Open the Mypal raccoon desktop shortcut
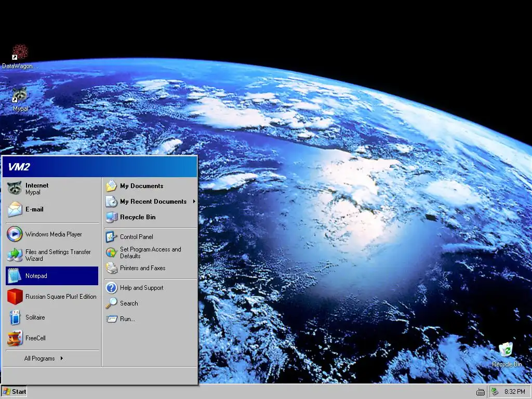The width and height of the screenshot is (532, 399). point(20,95)
